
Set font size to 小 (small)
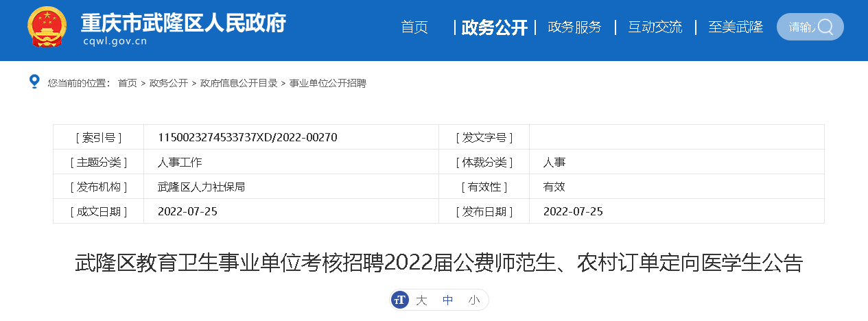point(473,300)
